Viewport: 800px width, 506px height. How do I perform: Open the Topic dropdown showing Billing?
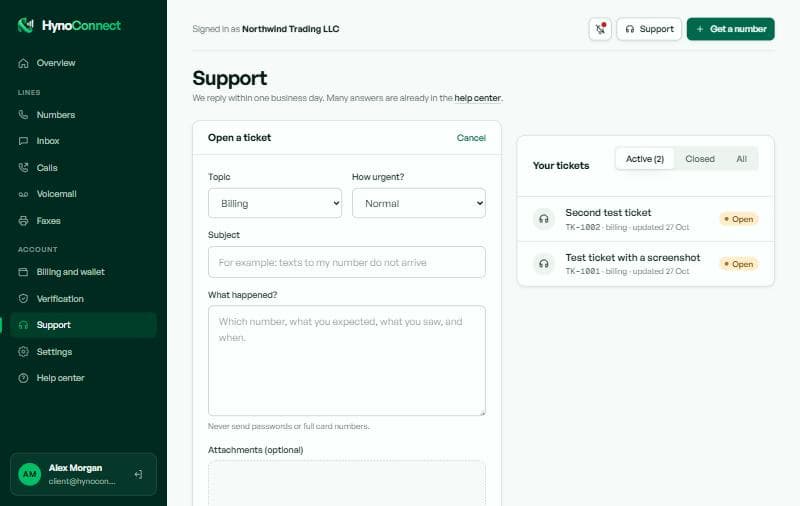275,203
